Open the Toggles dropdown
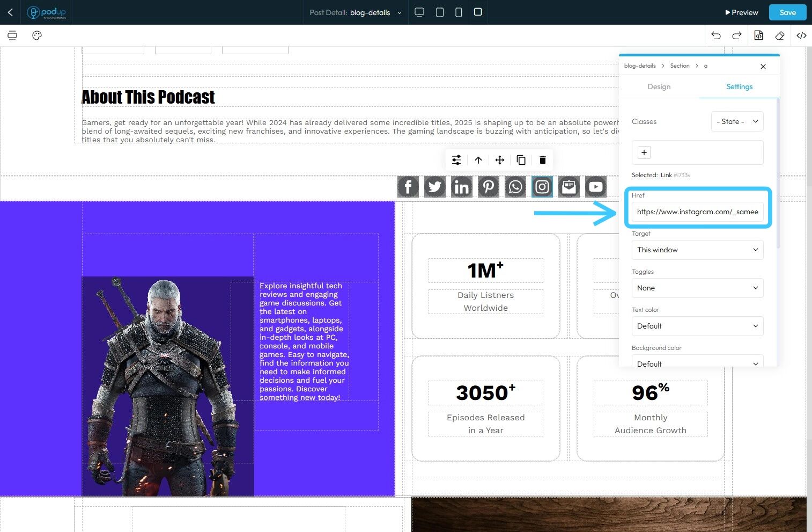 (697, 288)
